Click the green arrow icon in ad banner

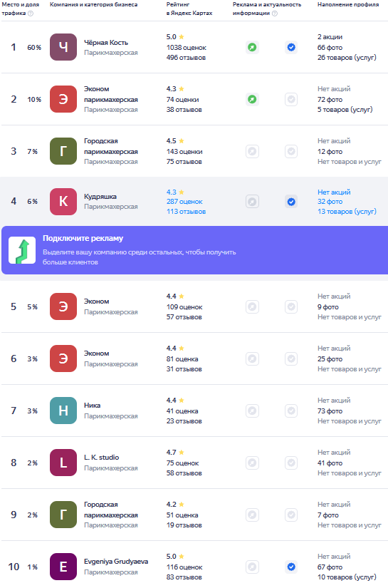(22, 250)
